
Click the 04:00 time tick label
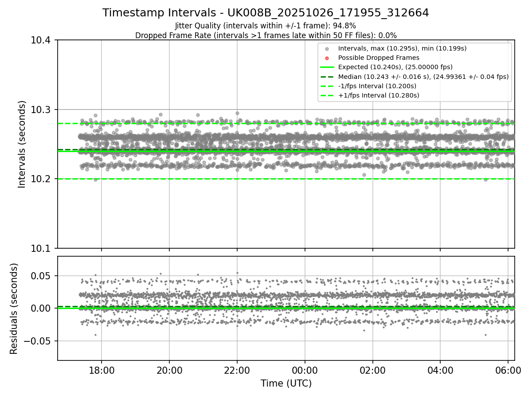coord(440,370)
